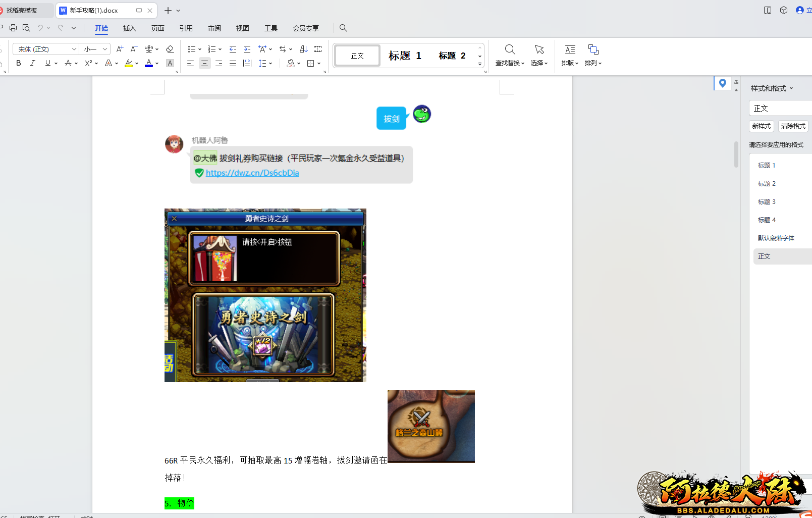Image resolution: width=812 pixels, height=518 pixels.
Task: Click the increase font size icon
Action: pyautogui.click(x=120, y=49)
